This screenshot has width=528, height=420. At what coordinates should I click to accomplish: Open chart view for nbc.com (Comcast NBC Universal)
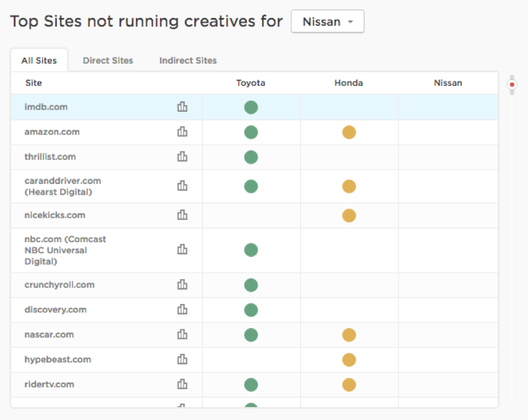pyautogui.click(x=182, y=250)
